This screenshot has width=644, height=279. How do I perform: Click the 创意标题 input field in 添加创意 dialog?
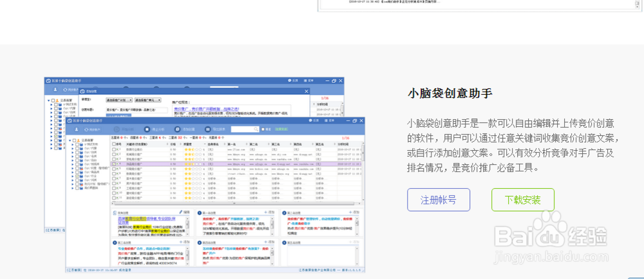coord(137,110)
